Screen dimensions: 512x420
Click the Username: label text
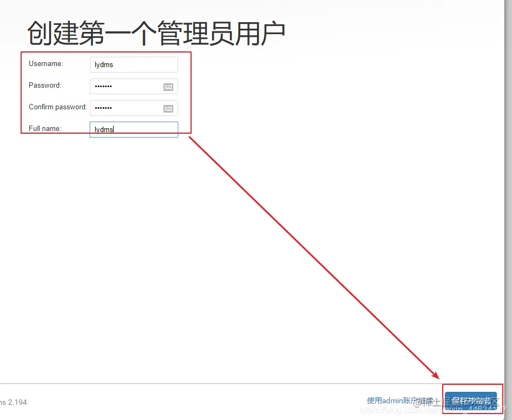45,63
